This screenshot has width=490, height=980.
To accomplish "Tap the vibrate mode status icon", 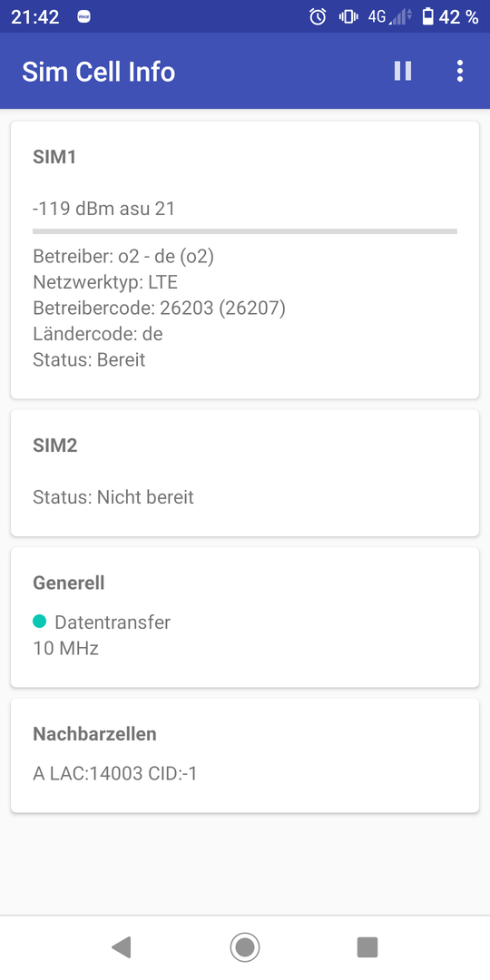I will (348, 17).
